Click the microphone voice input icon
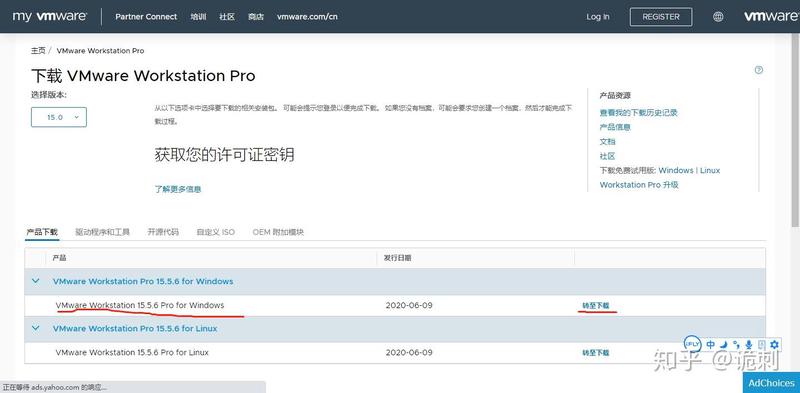The height and width of the screenshot is (393, 800). click(x=749, y=345)
